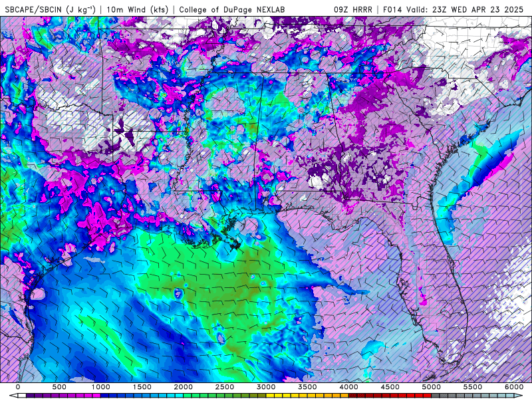Click the 2000 tick label on color scale

184,387
